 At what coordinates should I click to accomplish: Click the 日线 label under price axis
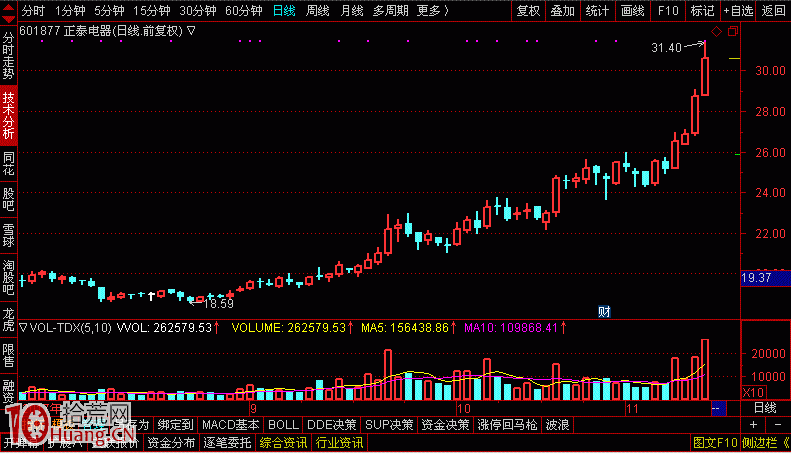point(765,408)
